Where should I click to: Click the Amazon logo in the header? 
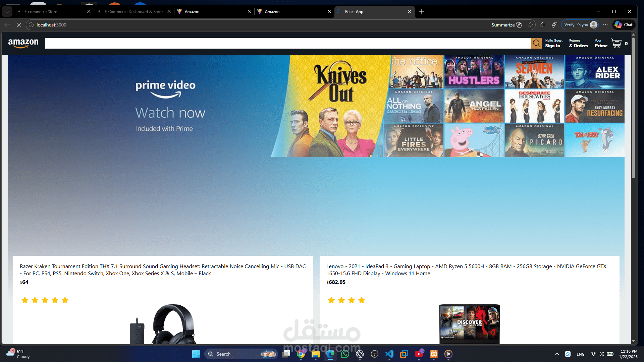(23, 43)
